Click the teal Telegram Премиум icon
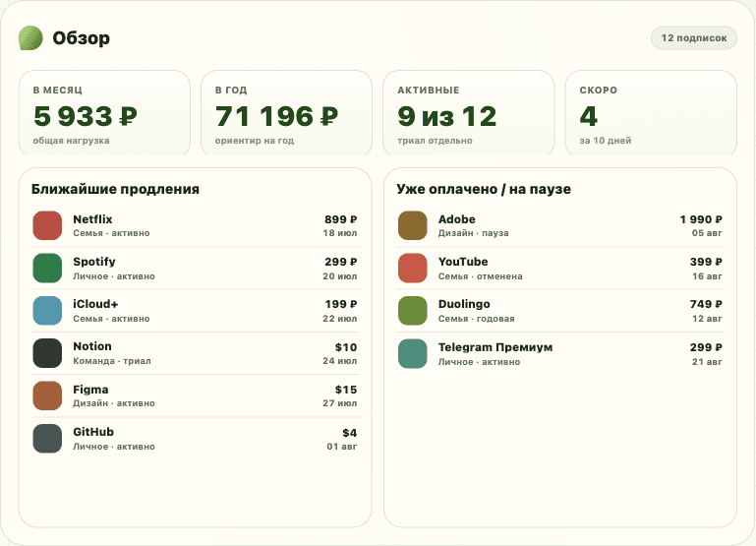 click(413, 353)
